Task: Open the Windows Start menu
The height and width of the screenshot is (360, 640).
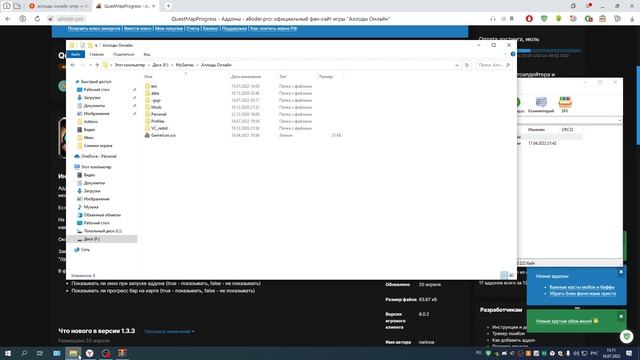Action: (8, 353)
